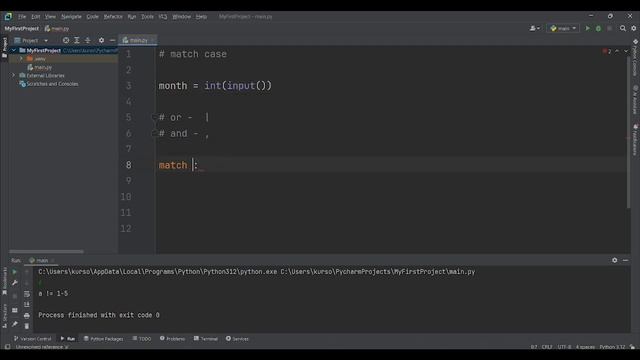Open Run panel settings gear
Screen dimensions: 640x360
pos(615,260)
